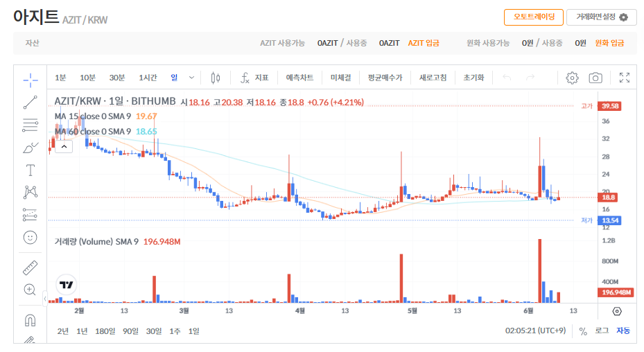644x352 pixels.
Task: Activate the zoom in tool
Action: pos(31,290)
